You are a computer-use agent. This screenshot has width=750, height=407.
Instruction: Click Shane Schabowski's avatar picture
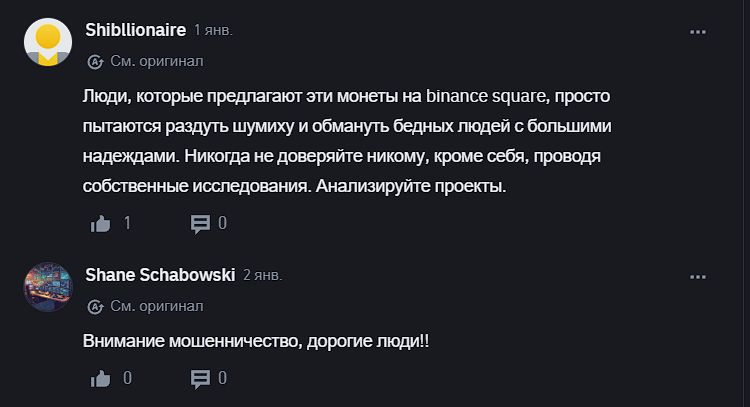point(47,286)
